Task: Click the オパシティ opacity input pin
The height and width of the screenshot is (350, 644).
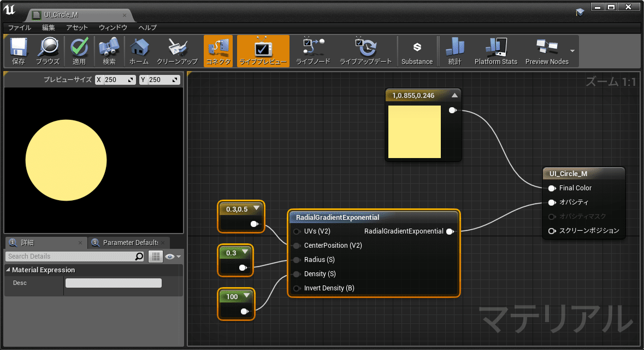Action: coord(552,202)
